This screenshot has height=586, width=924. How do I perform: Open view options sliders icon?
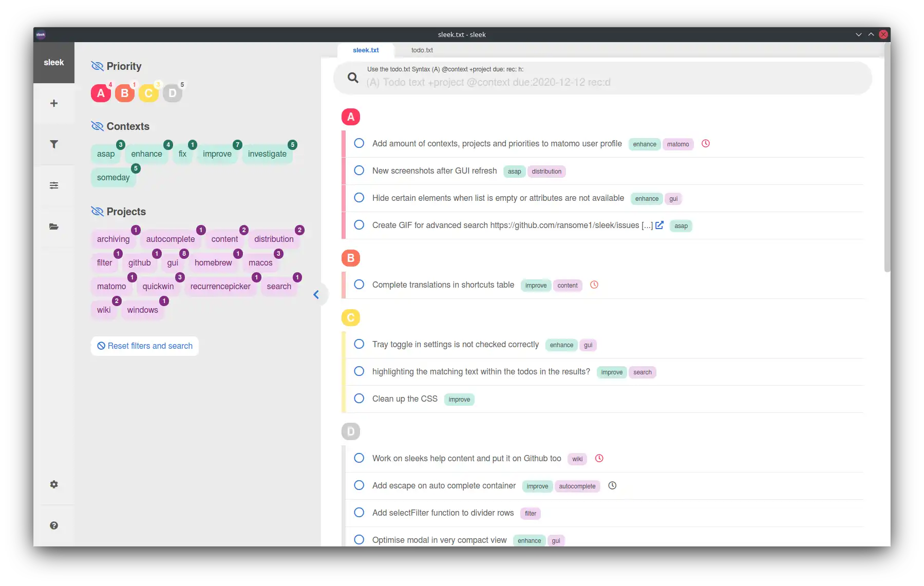54,185
